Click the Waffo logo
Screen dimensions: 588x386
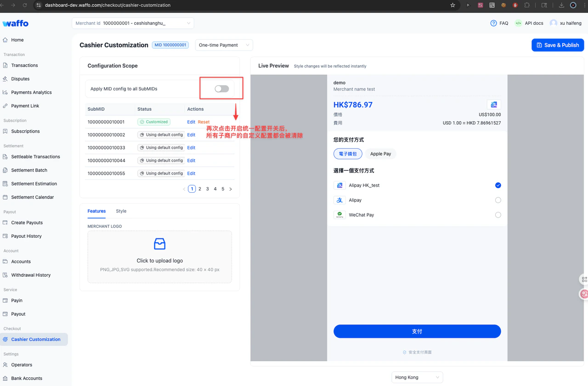(16, 23)
